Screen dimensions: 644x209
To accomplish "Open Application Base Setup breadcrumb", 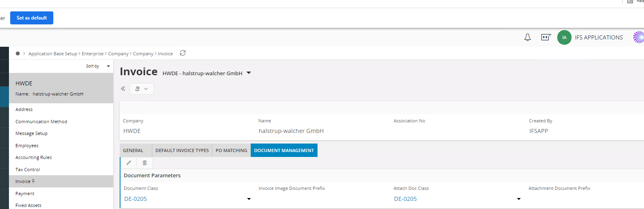I will point(53,54).
